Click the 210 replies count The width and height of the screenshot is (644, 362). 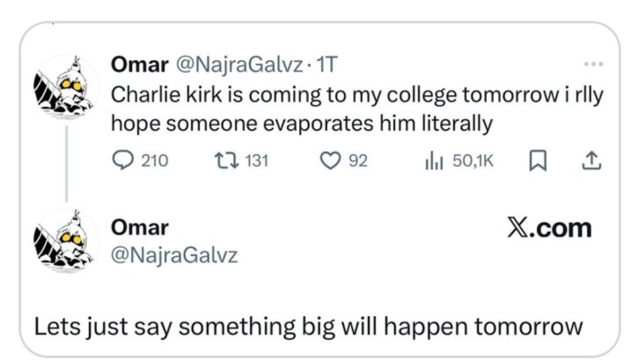[x=156, y=160]
